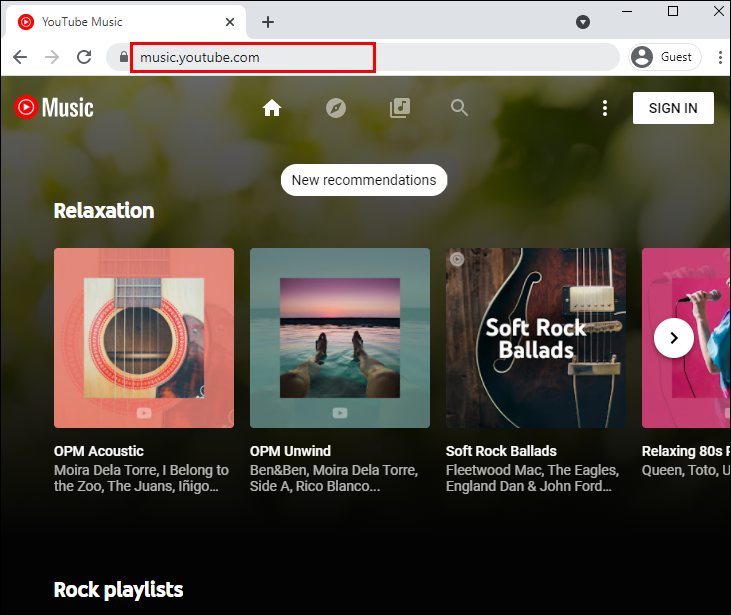This screenshot has width=731, height=615.
Task: Go back with the browser back arrow
Action: (20, 57)
